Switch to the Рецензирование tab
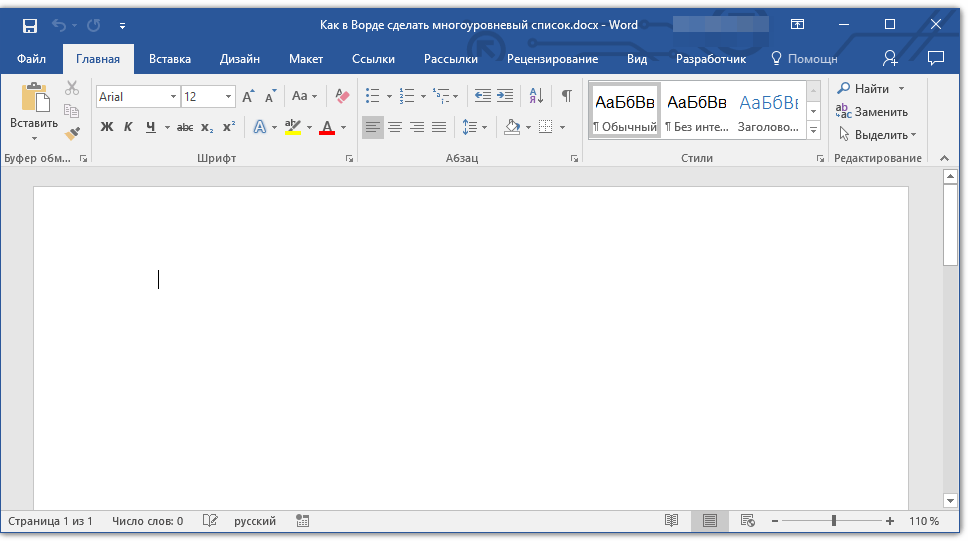This screenshot has height=541, width=968. click(552, 59)
